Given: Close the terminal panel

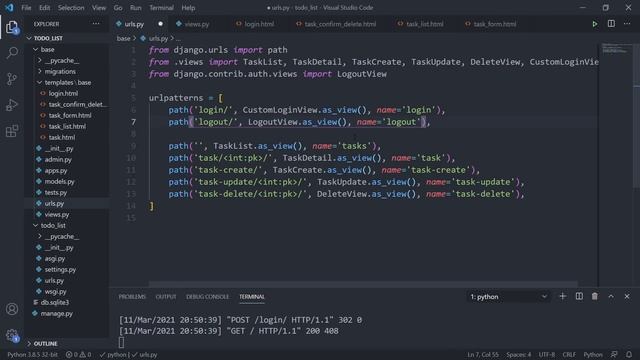Looking at the screenshot, I should [627, 296].
